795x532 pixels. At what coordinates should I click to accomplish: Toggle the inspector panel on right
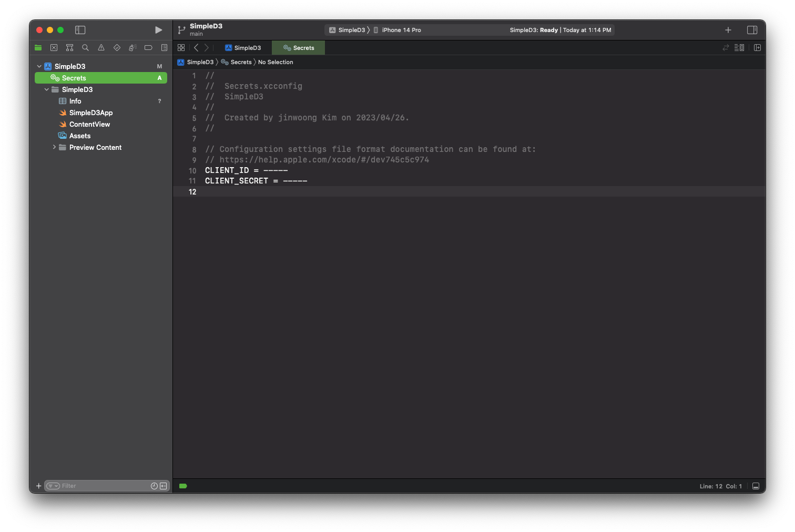point(752,30)
